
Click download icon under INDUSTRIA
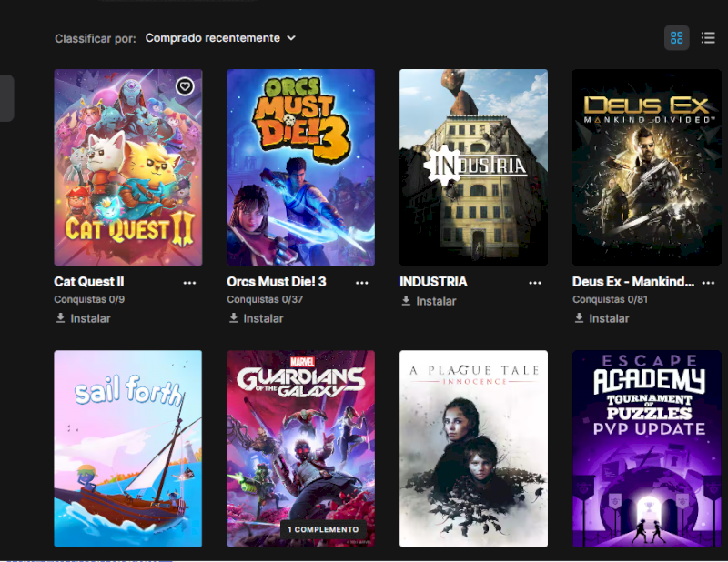click(406, 301)
